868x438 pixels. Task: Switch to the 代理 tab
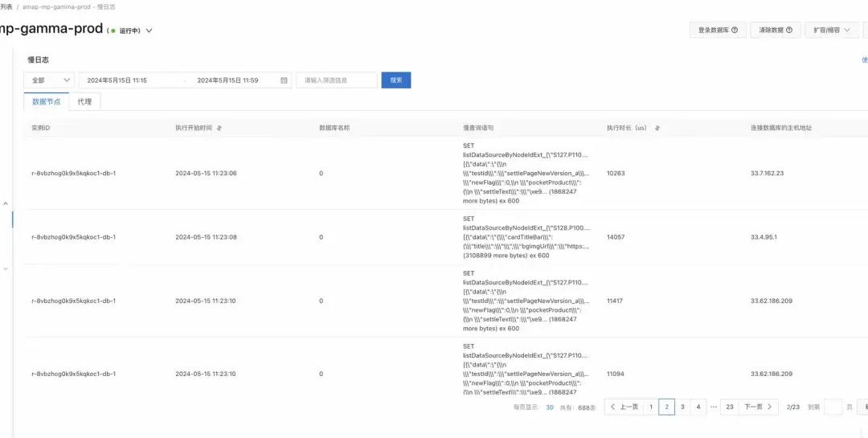click(84, 102)
